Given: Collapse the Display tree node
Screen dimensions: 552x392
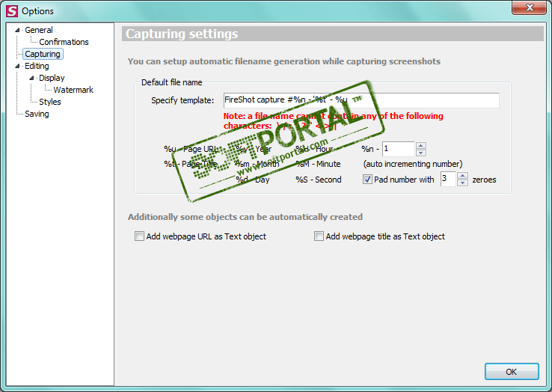Looking at the screenshot, I should 31,78.
